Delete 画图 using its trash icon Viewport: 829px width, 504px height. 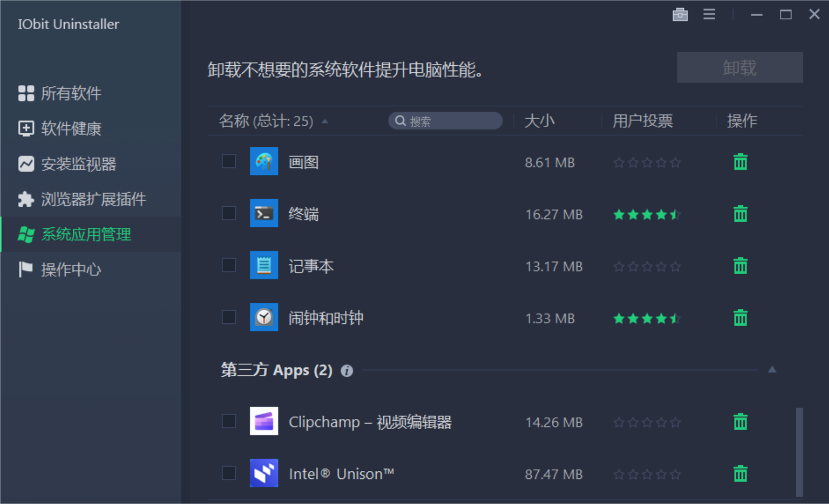click(740, 162)
